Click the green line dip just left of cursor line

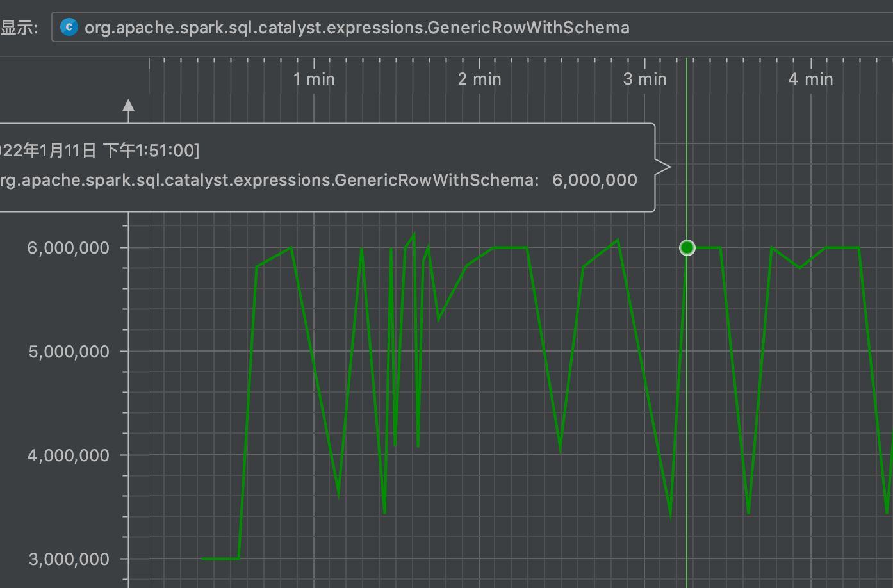click(x=671, y=514)
